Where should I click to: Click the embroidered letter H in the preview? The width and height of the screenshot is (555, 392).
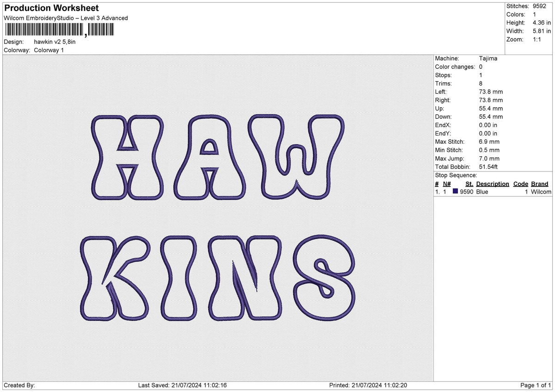(x=127, y=157)
